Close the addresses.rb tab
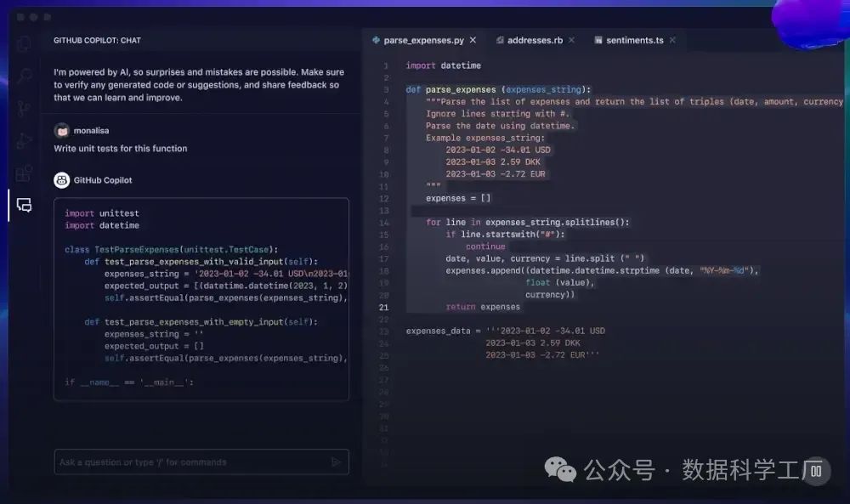850x504 pixels. (571, 40)
